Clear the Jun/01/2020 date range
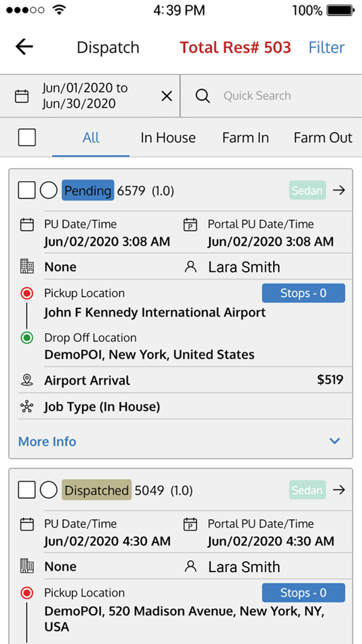Viewport: 362px width, 644px height. (x=166, y=96)
